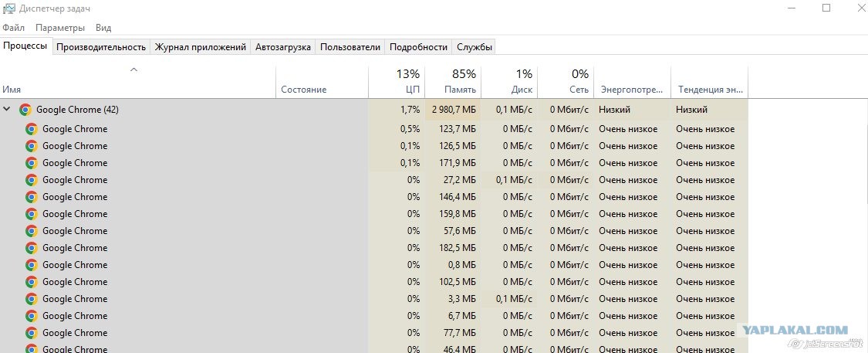Click 0 Мбит/с network cell of Chrome (42)
Image resolution: width=868 pixels, height=353 pixels.
click(566, 110)
